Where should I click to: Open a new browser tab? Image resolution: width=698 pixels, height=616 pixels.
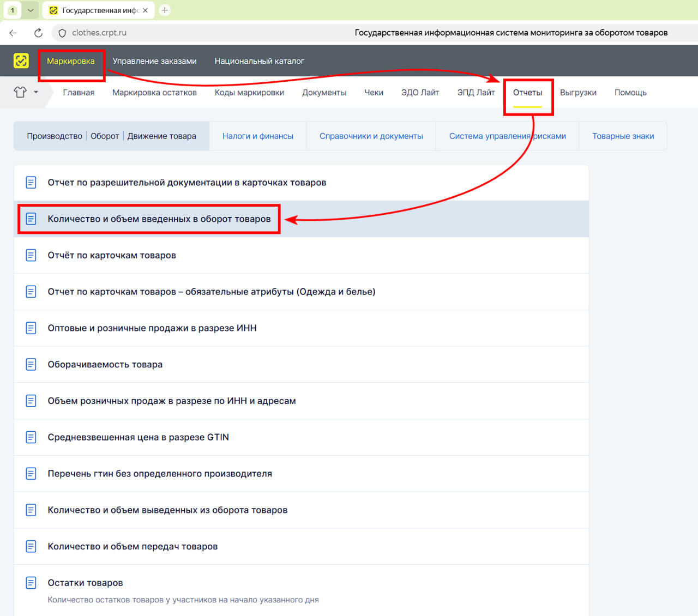coord(165,10)
